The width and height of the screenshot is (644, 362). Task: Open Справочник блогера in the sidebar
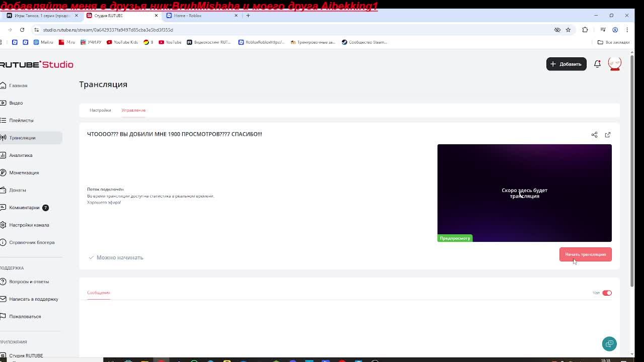[x=32, y=242]
